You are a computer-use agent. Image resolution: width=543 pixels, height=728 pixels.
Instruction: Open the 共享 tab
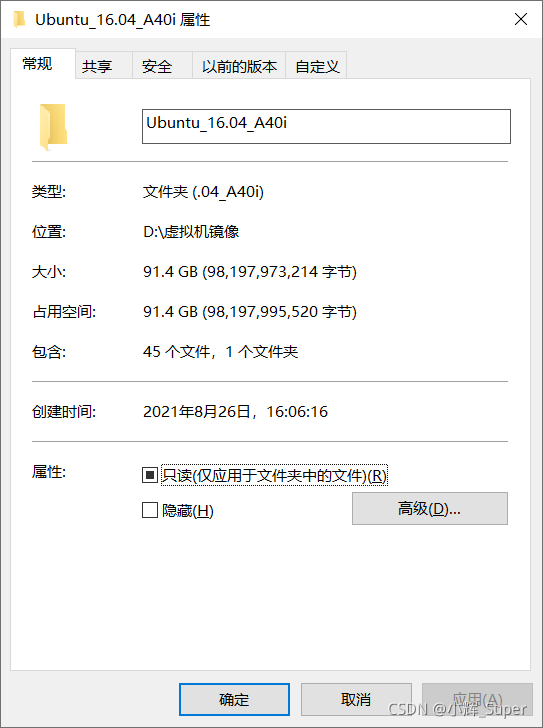(x=104, y=66)
